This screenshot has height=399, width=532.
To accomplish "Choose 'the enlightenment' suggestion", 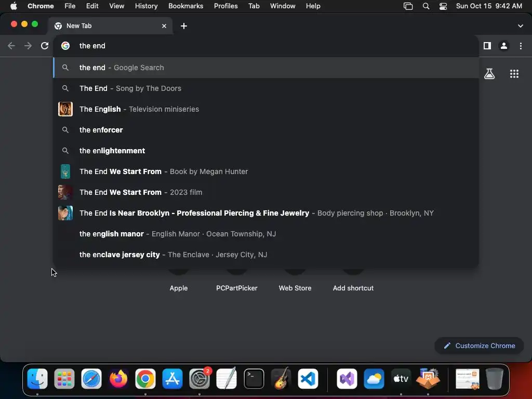I will click(266, 151).
